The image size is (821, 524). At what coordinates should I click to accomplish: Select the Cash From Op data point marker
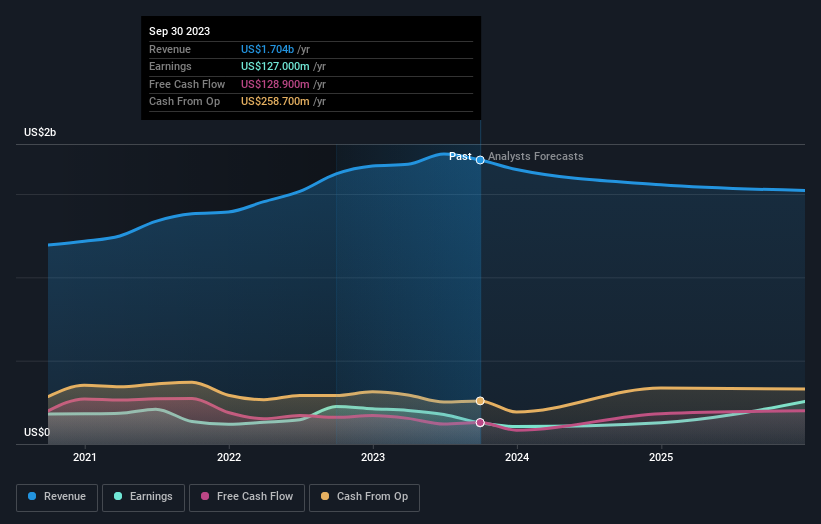pos(480,401)
